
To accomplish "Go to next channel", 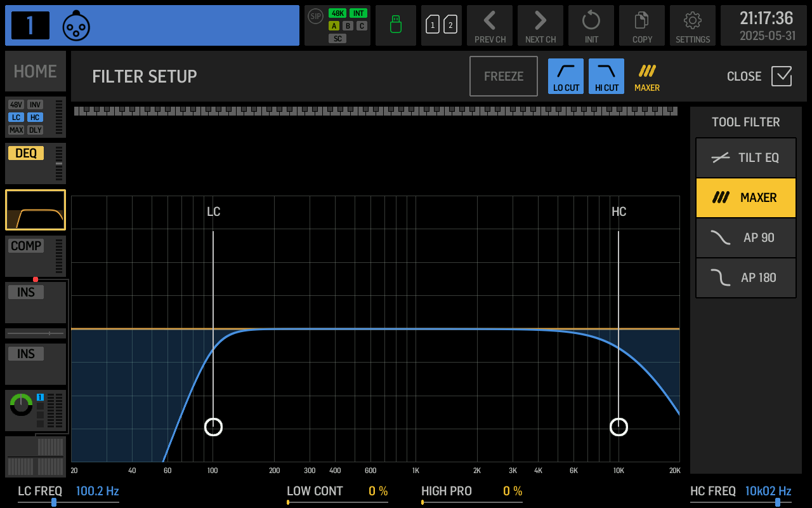I will [x=540, y=25].
